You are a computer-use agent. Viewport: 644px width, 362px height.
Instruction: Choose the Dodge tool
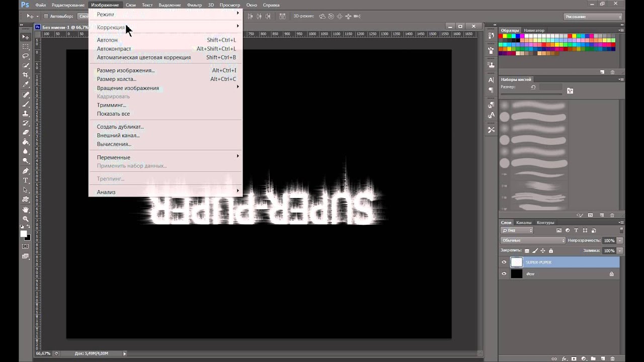[26, 161]
